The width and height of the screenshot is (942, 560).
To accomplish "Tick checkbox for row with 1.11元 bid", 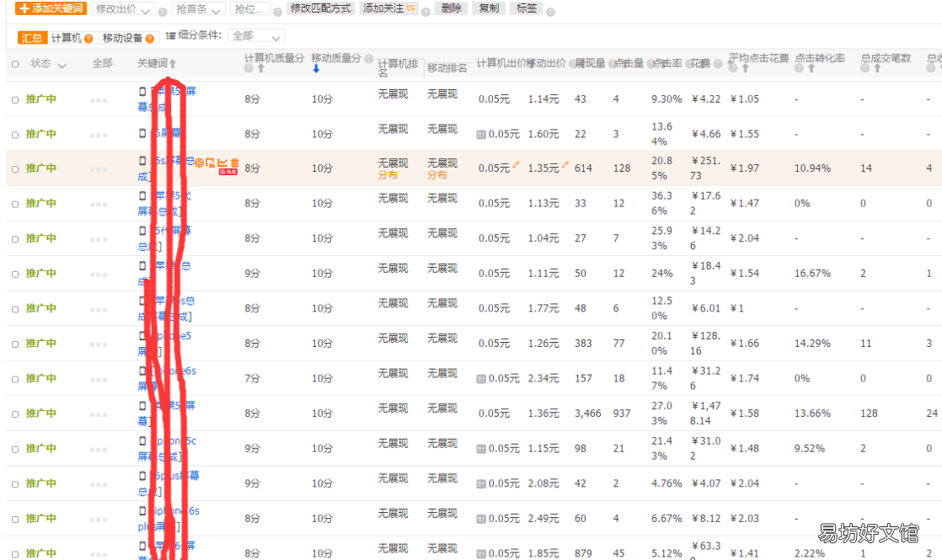I will coord(15,275).
